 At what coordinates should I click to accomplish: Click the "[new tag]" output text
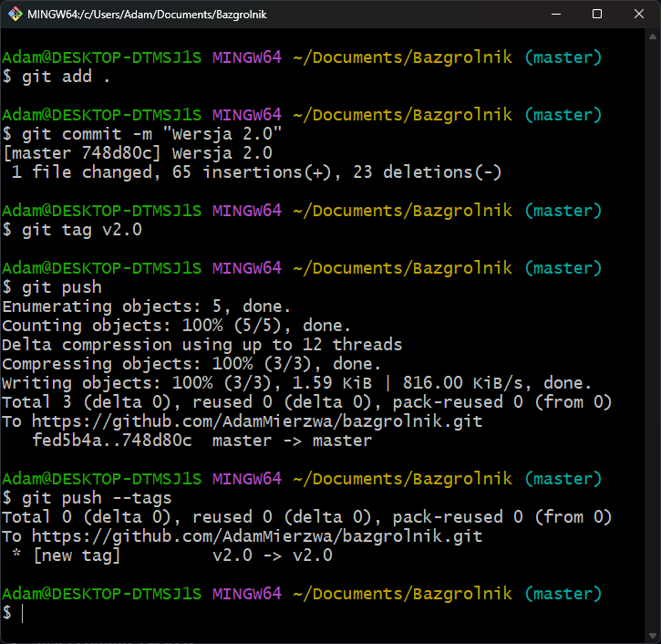[x=77, y=556]
